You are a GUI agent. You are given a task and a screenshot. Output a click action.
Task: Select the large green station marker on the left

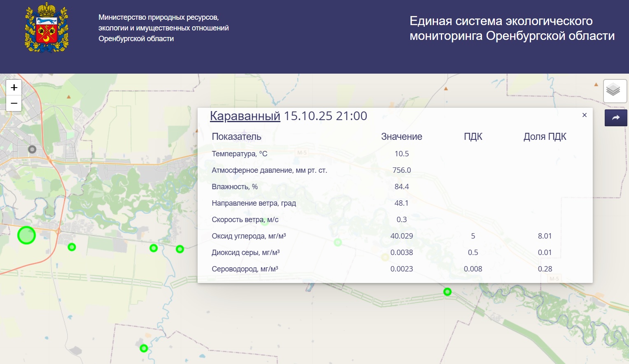coord(26,235)
